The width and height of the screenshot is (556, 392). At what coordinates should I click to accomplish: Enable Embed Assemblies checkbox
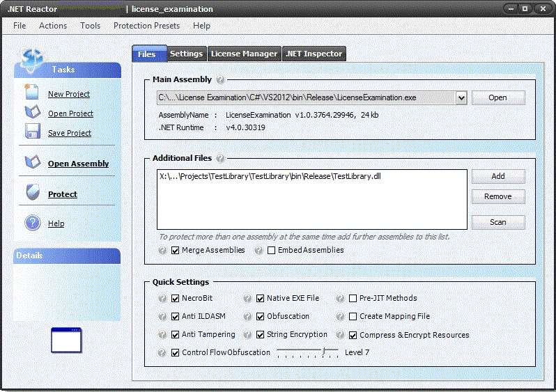coord(271,250)
